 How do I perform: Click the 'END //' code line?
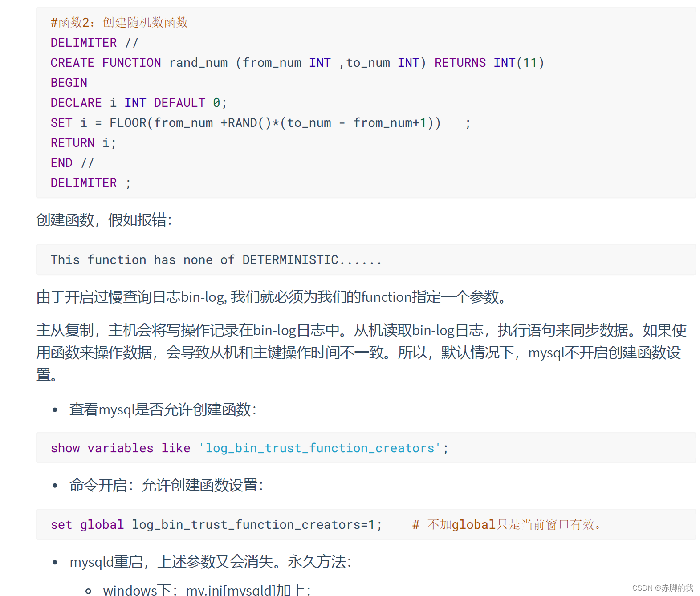coord(72,163)
